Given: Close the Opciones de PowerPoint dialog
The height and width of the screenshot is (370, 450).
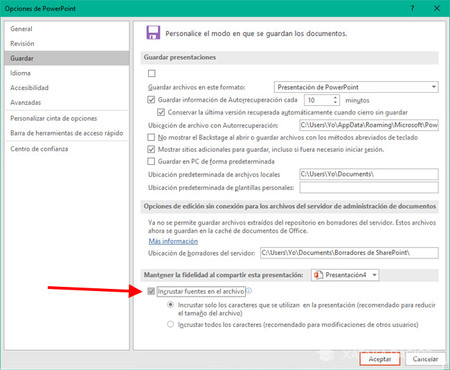Looking at the screenshot, I should (x=437, y=8).
